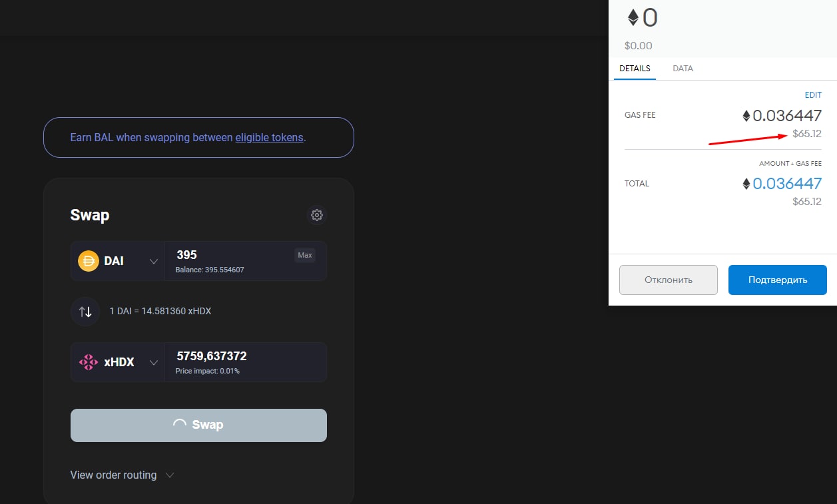Click gas fee value 0.036447
Image resolution: width=837 pixels, height=504 pixels.
point(787,116)
